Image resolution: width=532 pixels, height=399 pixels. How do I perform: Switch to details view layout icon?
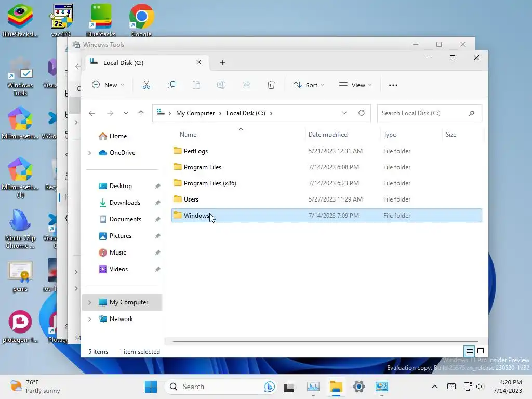469,352
